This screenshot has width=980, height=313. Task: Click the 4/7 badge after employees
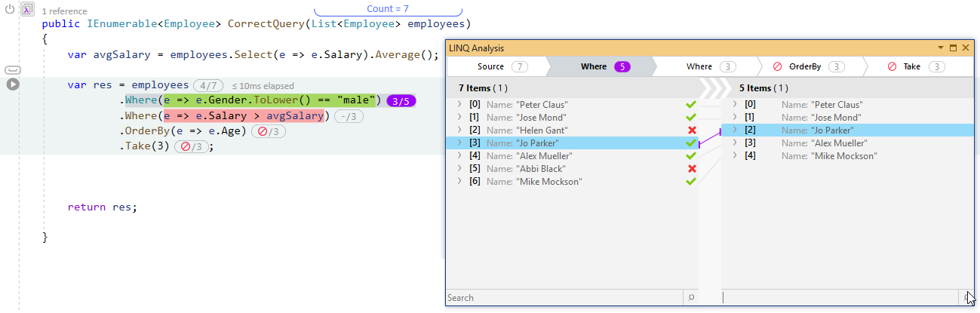tap(208, 85)
